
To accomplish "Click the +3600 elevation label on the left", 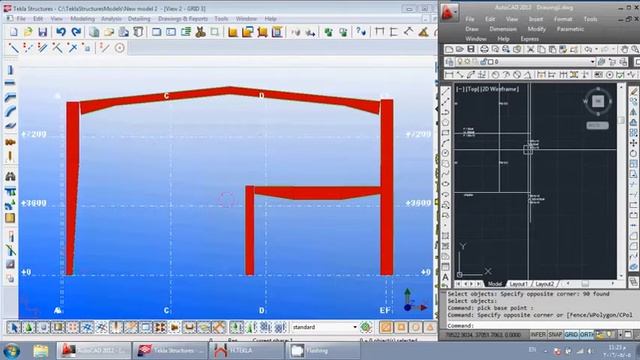I will 34,203.
